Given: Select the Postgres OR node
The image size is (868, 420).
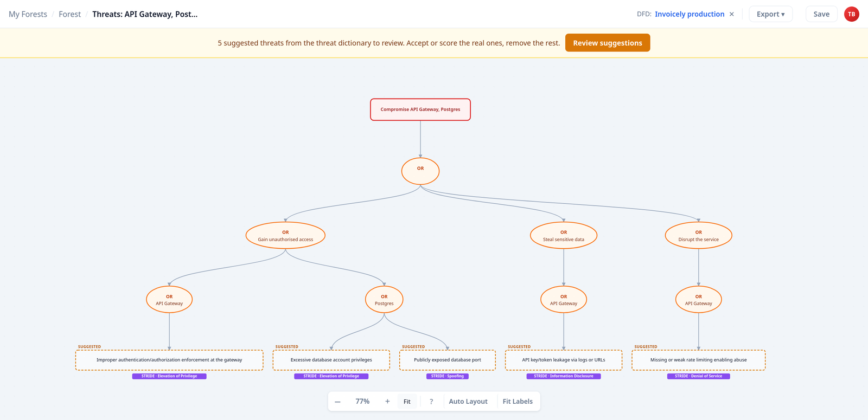Looking at the screenshot, I should tap(384, 300).
